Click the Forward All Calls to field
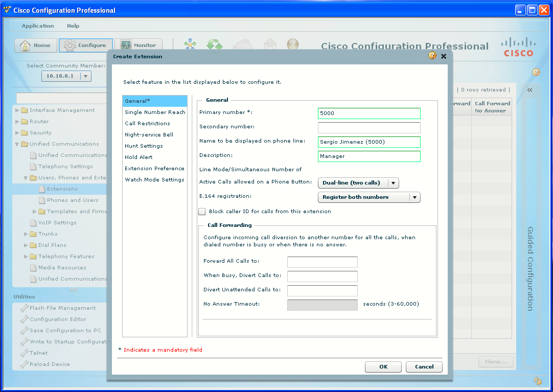 (x=322, y=262)
